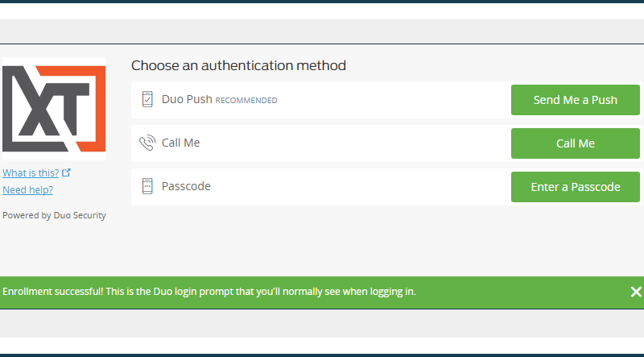
Task: Click the Enter a Passcode button
Action: click(576, 187)
